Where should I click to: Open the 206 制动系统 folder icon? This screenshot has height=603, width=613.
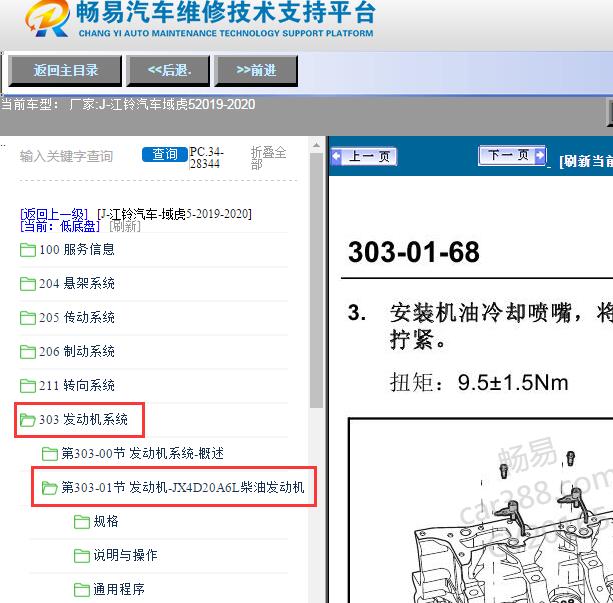pyautogui.click(x=28, y=352)
